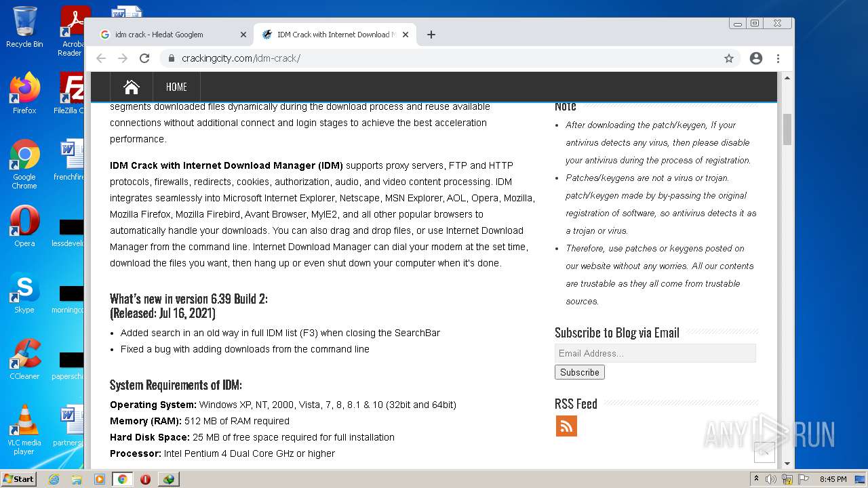The width and height of the screenshot is (868, 488).
Task: Click the site home icon in navigation bar
Action: coord(132,87)
